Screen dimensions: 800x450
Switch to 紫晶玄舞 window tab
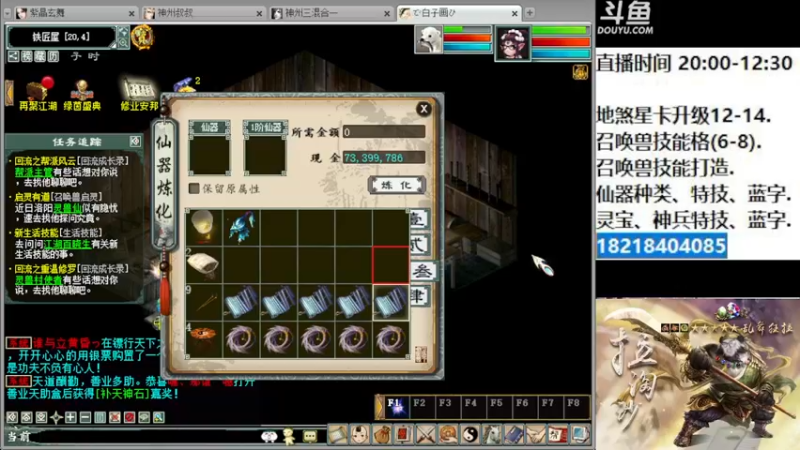click(75, 13)
